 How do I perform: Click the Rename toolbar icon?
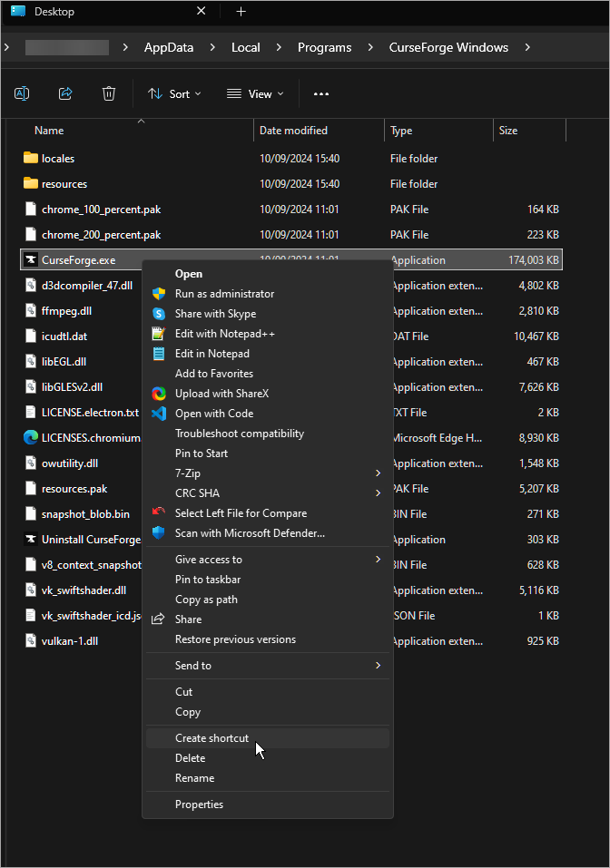click(x=22, y=93)
